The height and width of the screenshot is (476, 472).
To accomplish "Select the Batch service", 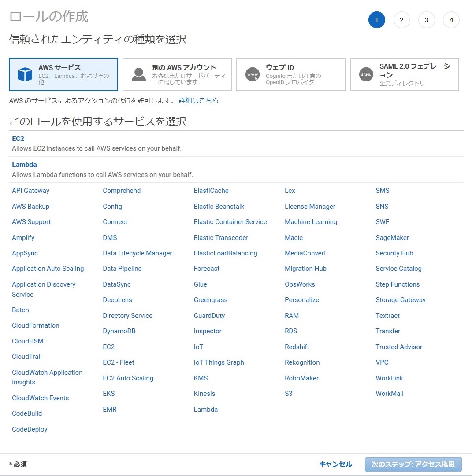I will pos(20,310).
